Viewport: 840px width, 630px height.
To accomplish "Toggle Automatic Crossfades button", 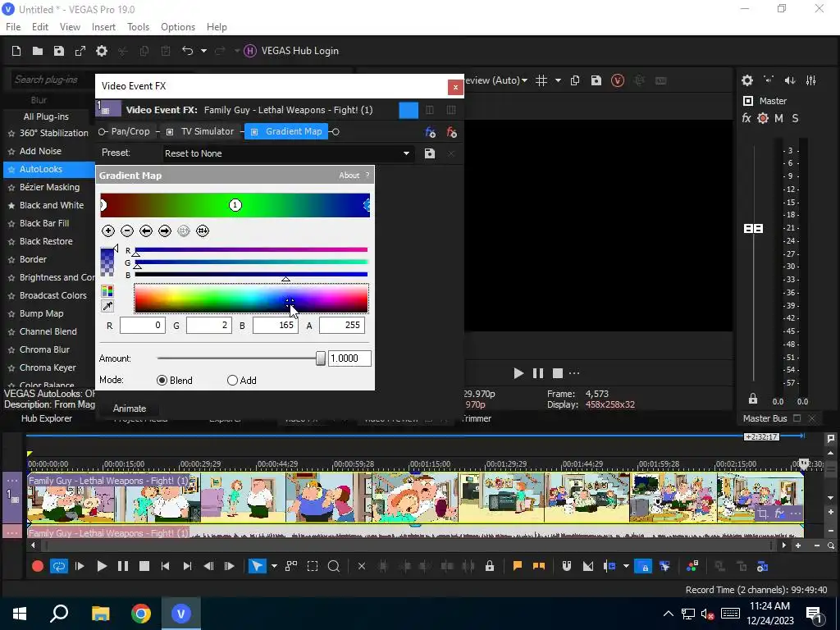I will (x=587, y=566).
